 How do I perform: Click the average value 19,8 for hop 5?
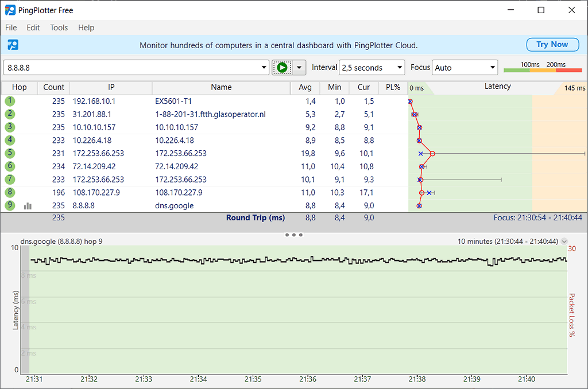coord(308,154)
